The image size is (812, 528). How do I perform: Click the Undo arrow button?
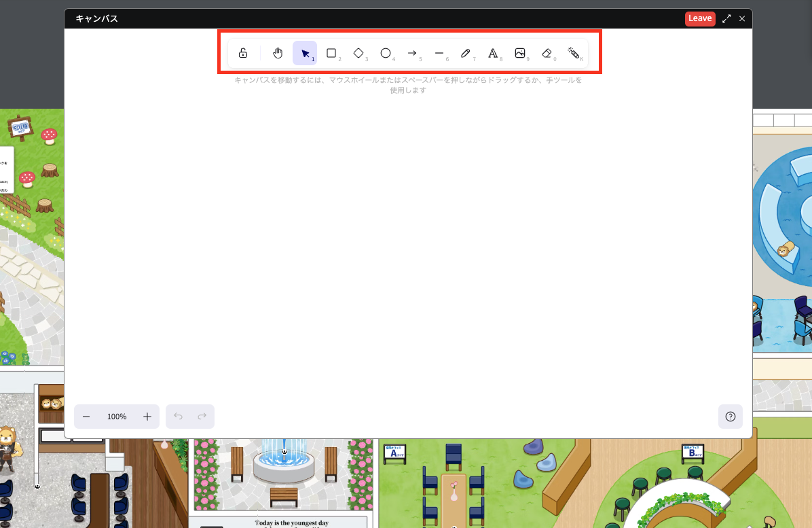(x=178, y=417)
